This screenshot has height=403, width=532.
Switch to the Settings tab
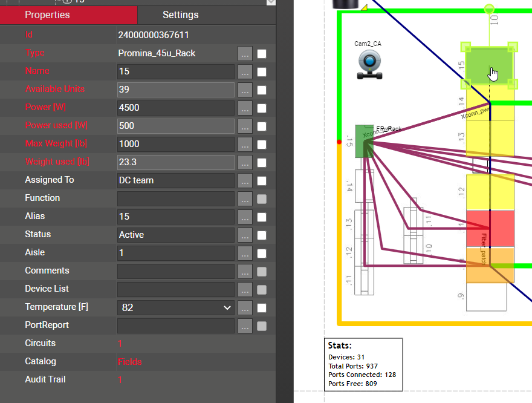(x=180, y=15)
